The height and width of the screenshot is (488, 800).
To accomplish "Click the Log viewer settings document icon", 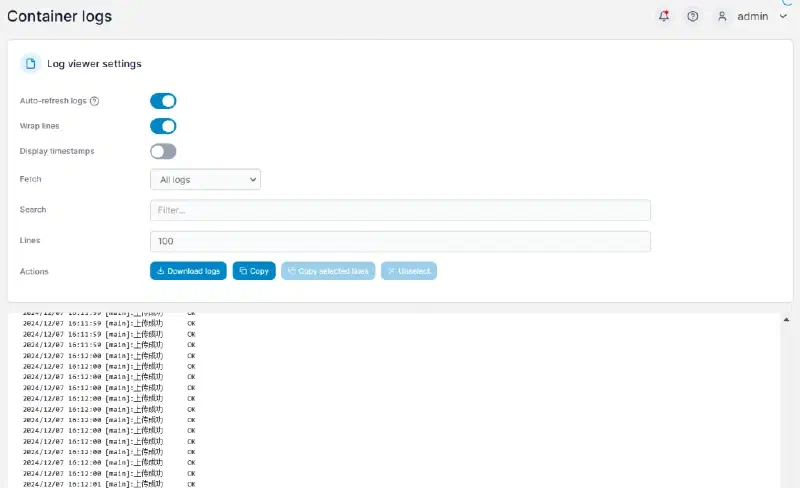I will pyautogui.click(x=31, y=63).
